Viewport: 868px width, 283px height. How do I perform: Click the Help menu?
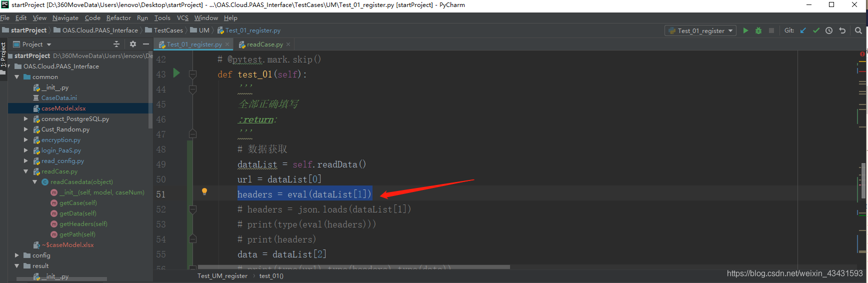(x=230, y=18)
